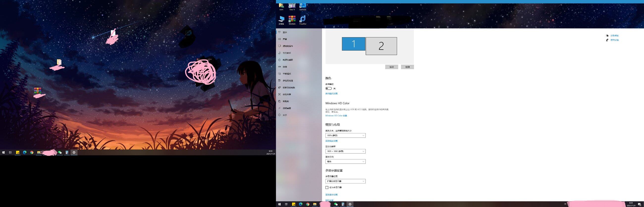Image resolution: width=644 pixels, height=207 pixels.
Task: Open 平板模式 tablet icon in Settings sidebar
Action: [279, 74]
